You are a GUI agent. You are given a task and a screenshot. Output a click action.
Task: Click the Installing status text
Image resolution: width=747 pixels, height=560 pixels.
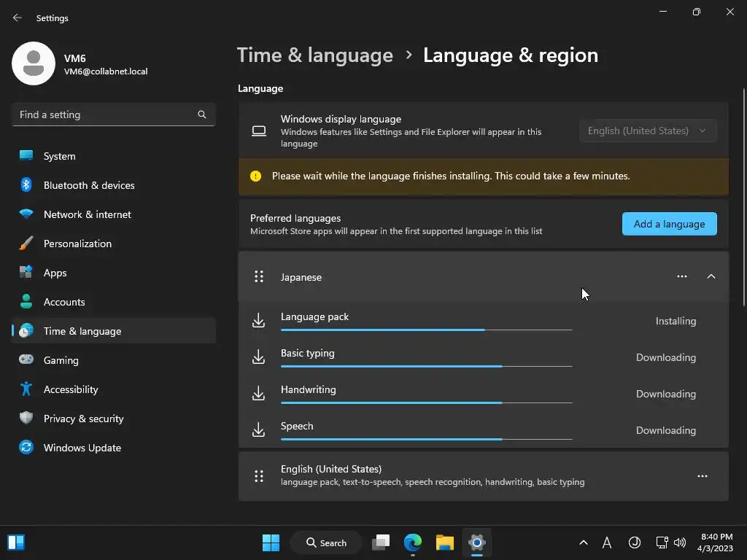click(676, 321)
